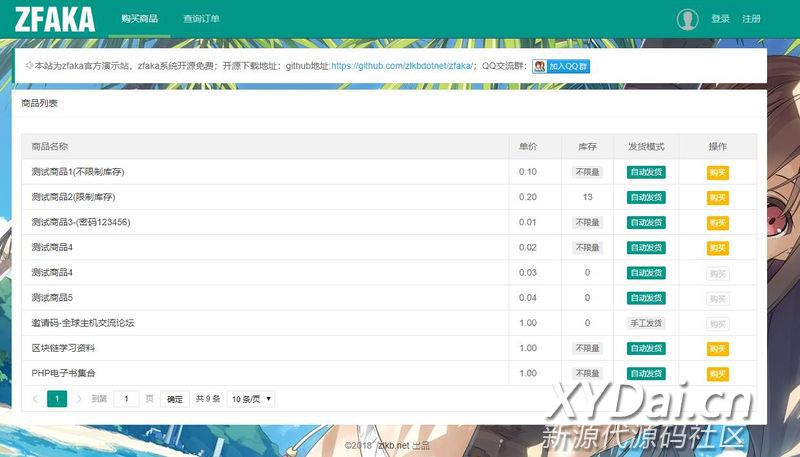
Task: Join the QQ group via badge
Action: [x=561, y=66]
